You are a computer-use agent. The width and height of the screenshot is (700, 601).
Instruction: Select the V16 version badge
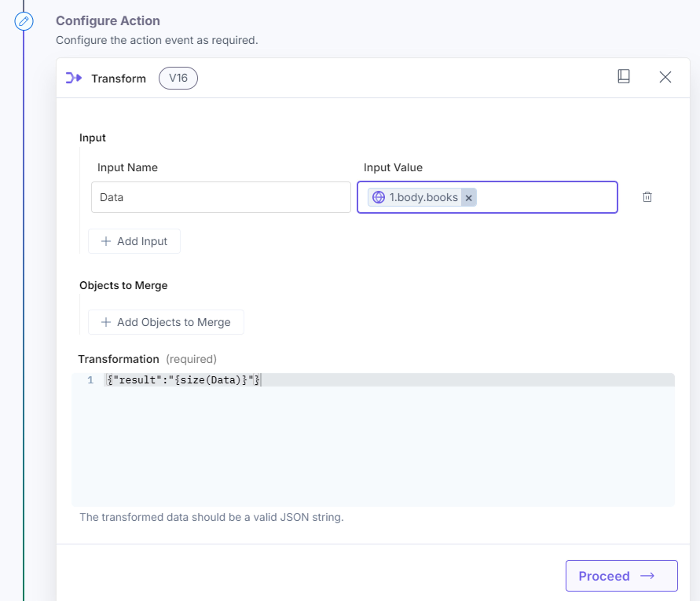[178, 78]
